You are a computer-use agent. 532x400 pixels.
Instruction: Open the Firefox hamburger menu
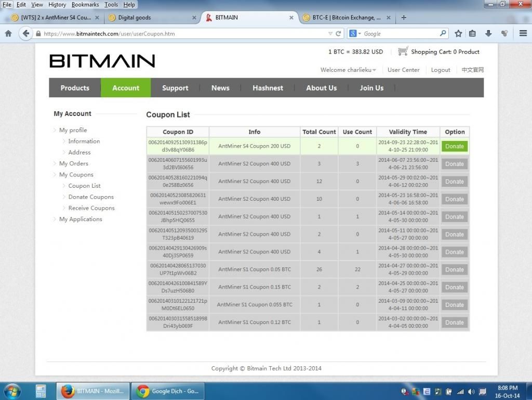pos(523,33)
